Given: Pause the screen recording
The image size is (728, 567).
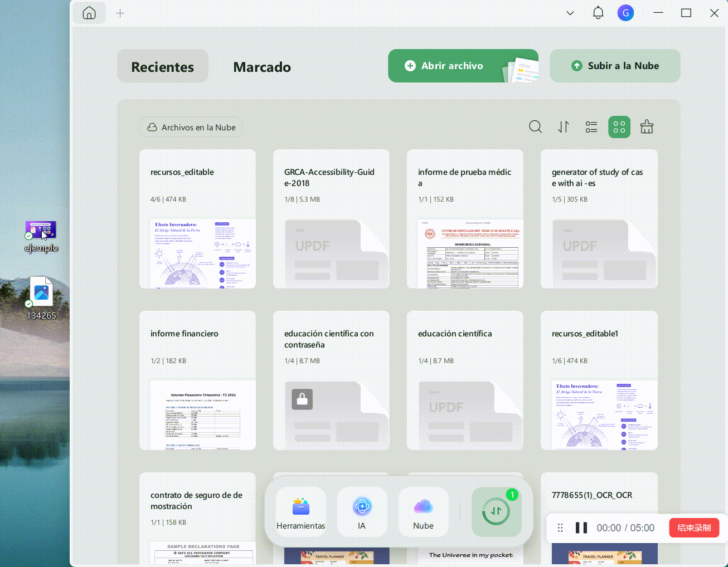Looking at the screenshot, I should pyautogui.click(x=581, y=527).
